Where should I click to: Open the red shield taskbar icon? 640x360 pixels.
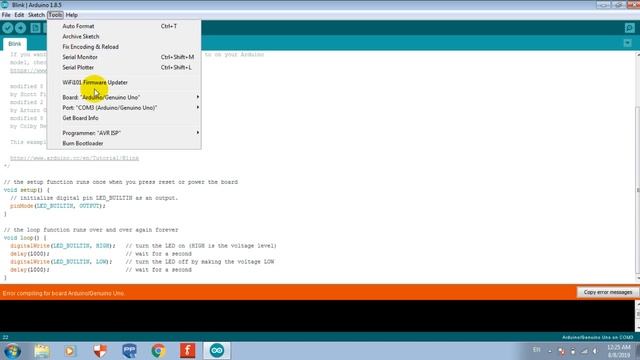tap(100, 351)
